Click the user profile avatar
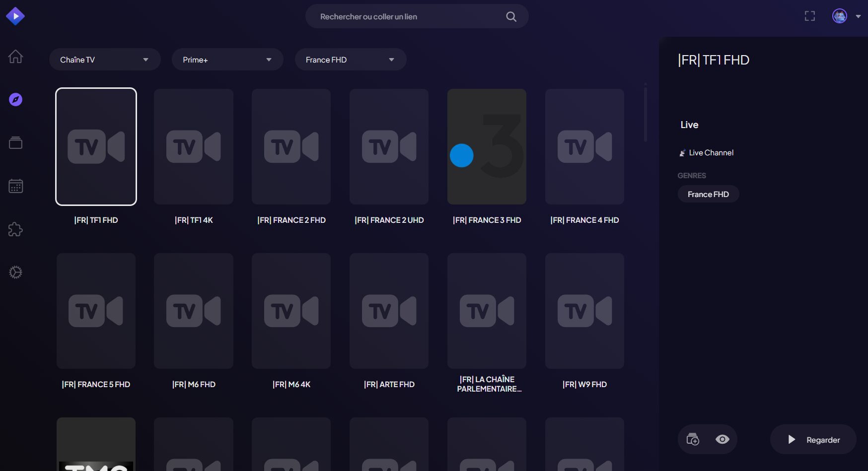The width and height of the screenshot is (868, 471). coord(840,16)
